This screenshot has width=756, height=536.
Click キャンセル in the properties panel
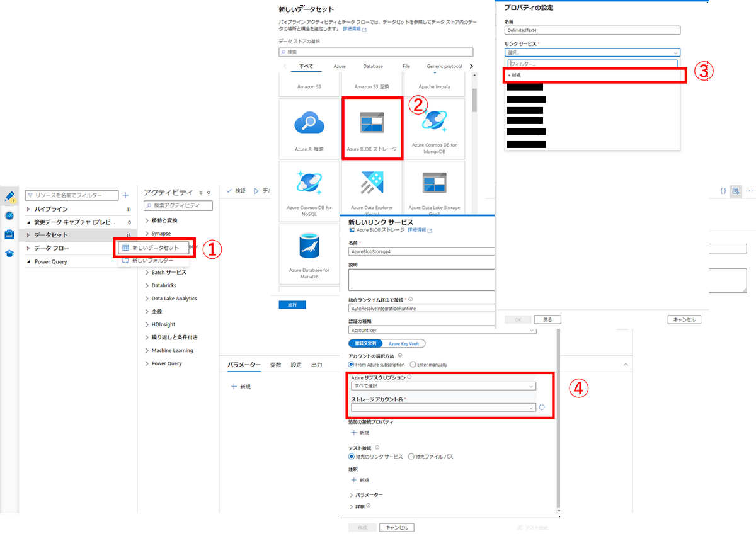click(684, 320)
